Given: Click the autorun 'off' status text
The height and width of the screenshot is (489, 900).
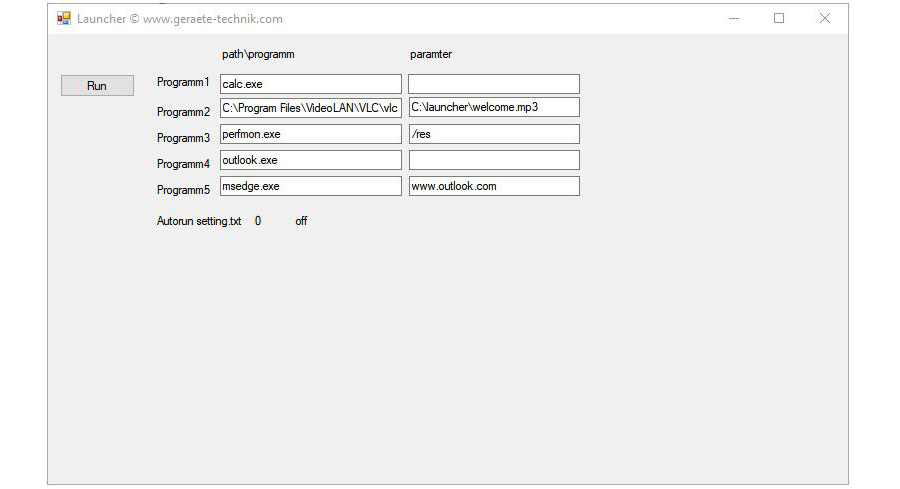Looking at the screenshot, I should (x=301, y=221).
